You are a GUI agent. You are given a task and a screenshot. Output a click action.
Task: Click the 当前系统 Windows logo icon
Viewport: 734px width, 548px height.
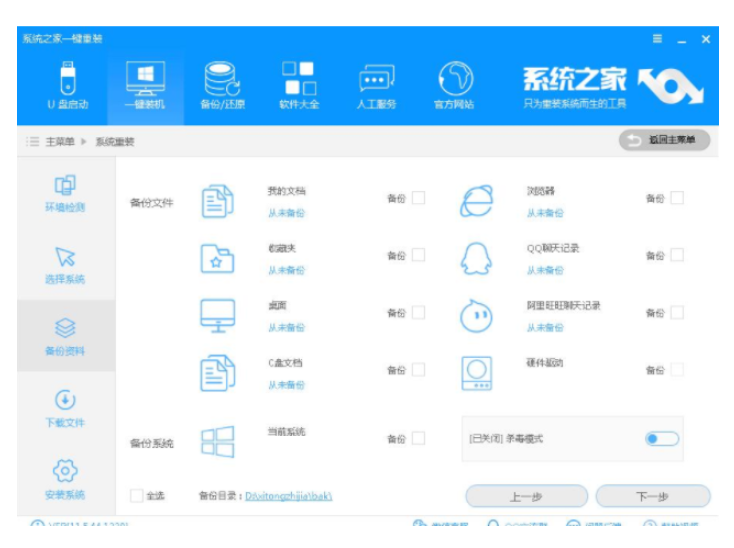218,441
